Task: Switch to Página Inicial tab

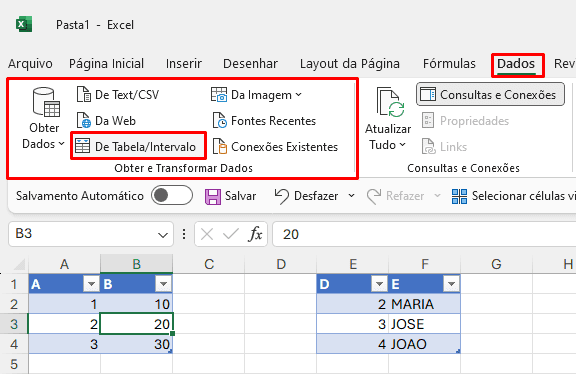Action: pyautogui.click(x=107, y=64)
